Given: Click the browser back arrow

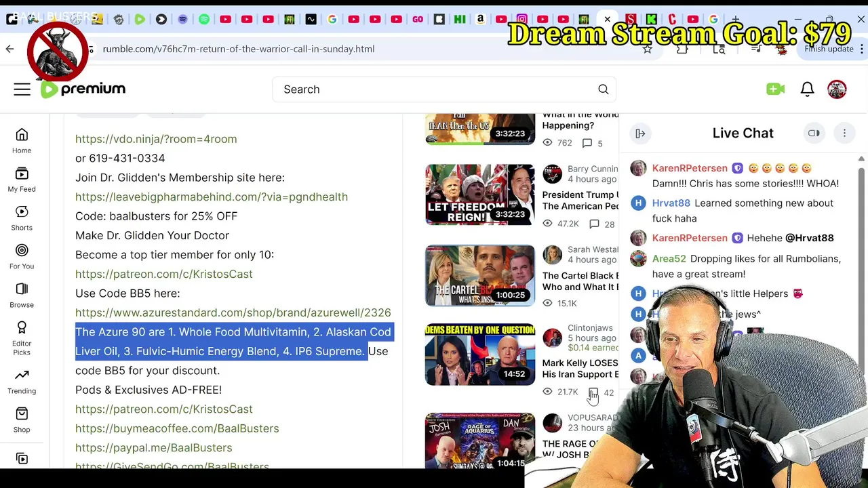Looking at the screenshot, I should [9, 49].
